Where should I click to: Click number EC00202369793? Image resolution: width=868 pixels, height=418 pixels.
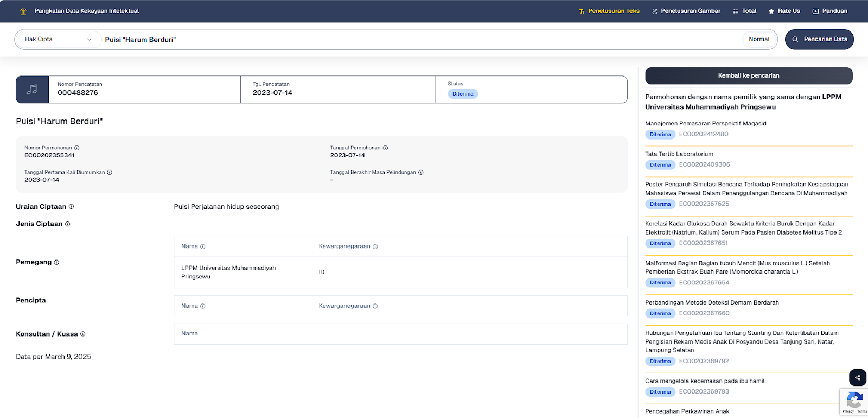coord(704,391)
